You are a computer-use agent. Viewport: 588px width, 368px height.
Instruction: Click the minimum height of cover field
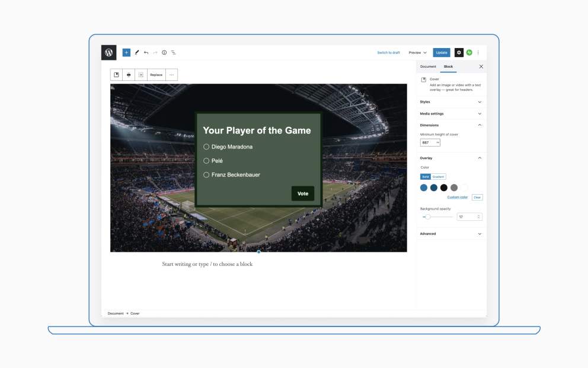pyautogui.click(x=430, y=142)
